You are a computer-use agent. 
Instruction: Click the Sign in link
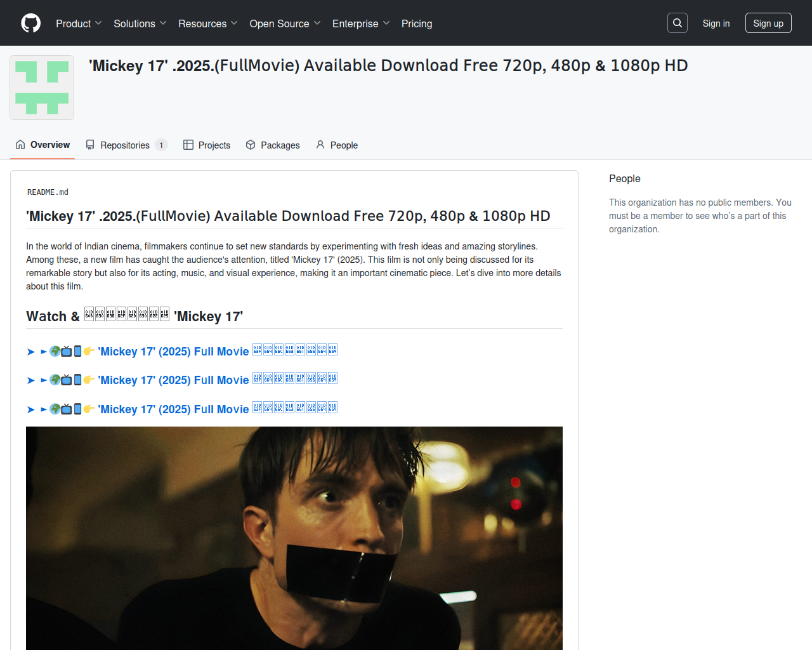pos(716,23)
